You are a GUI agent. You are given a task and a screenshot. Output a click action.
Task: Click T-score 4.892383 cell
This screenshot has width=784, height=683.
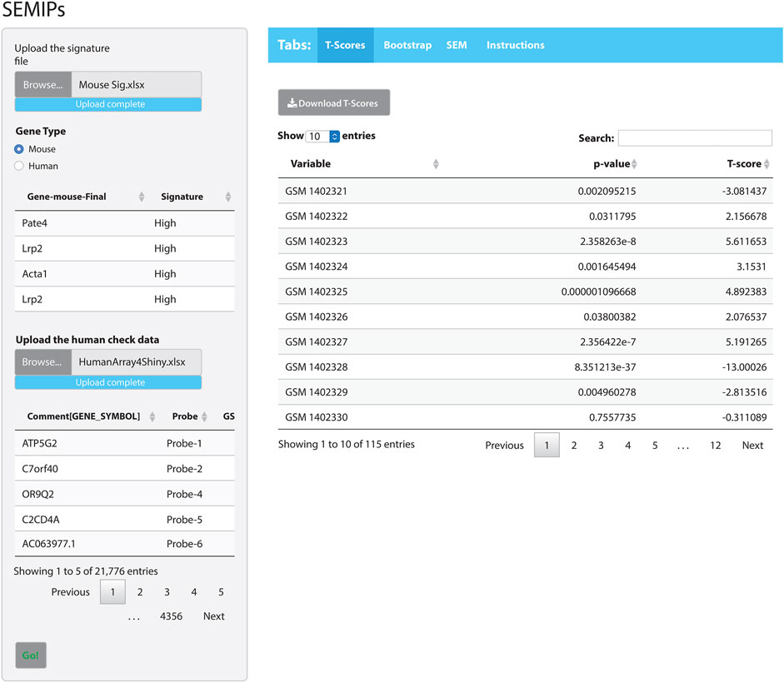746,292
